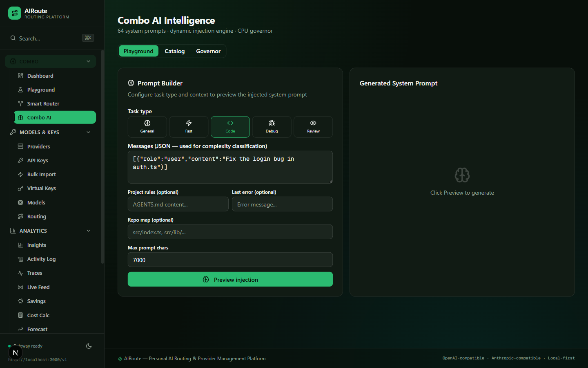Collapse the COMBO sidebar section

[x=50, y=61]
